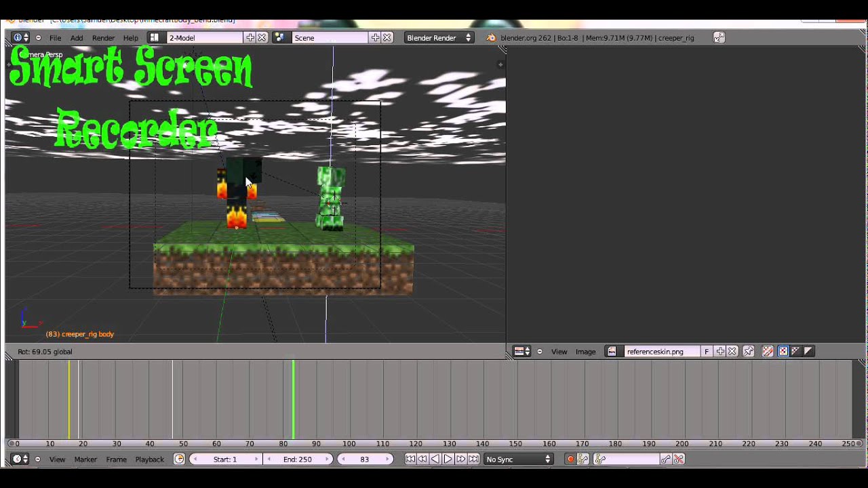Add a new scene
This screenshot has height=488, width=868.
point(375,38)
